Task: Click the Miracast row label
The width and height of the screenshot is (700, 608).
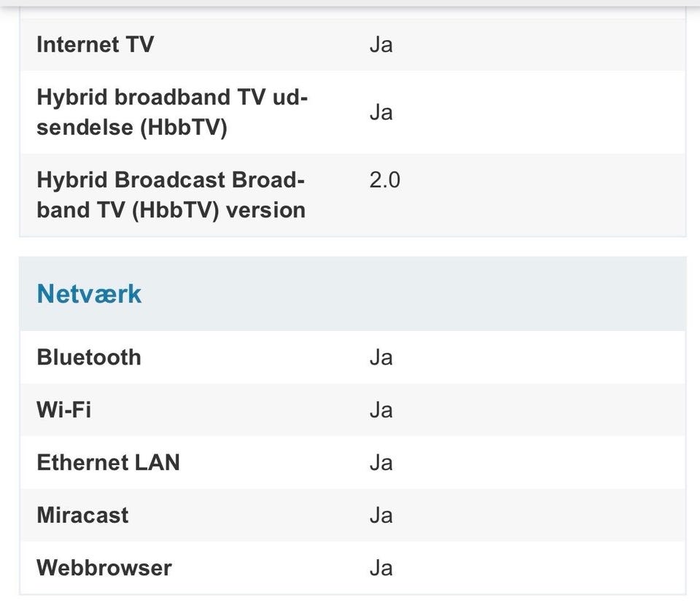Action: (82, 515)
